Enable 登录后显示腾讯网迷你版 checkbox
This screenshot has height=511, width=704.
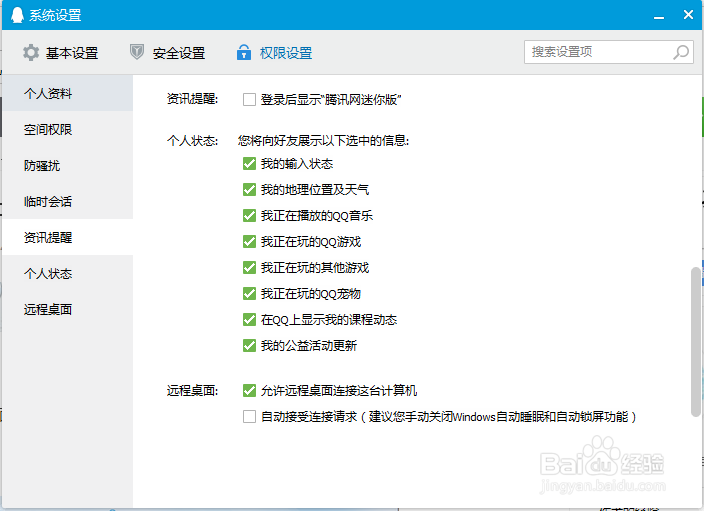(249, 99)
